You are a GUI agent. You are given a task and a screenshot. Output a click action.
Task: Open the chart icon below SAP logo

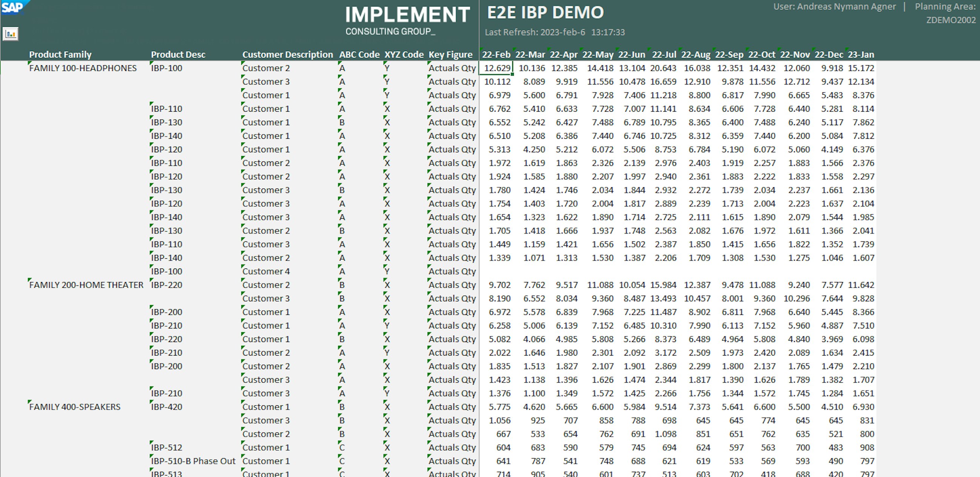pyautogui.click(x=11, y=34)
